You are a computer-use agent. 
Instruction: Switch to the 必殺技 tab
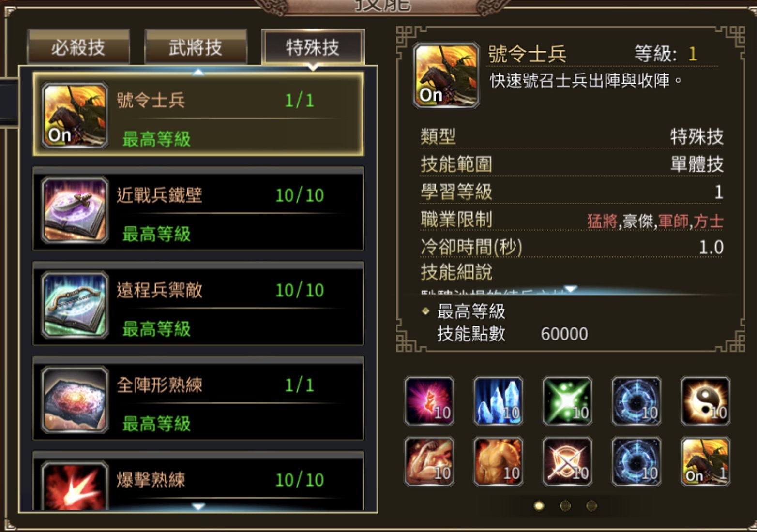click(78, 47)
